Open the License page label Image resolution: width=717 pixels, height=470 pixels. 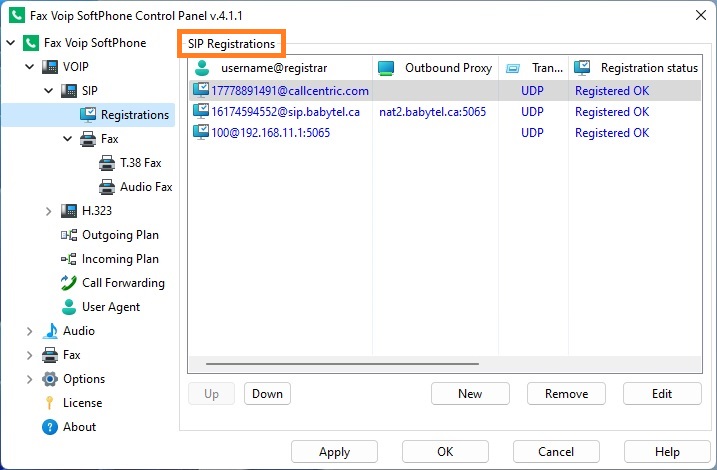(83, 403)
